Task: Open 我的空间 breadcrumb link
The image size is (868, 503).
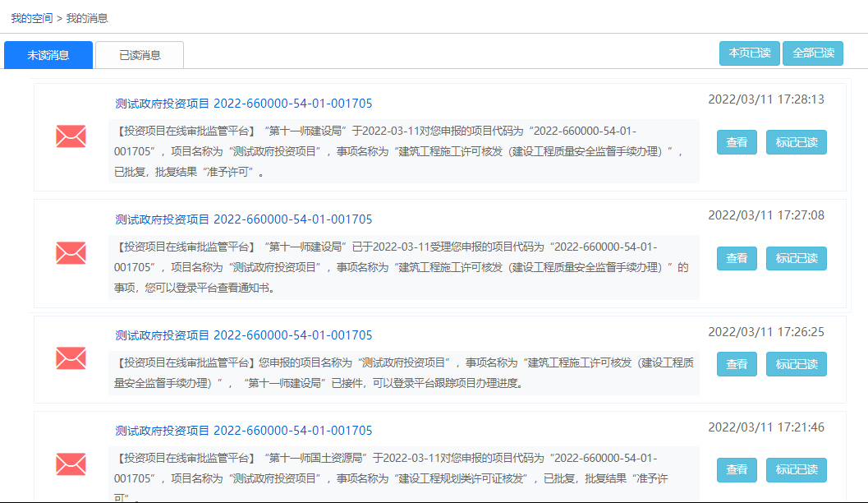Action: [31, 18]
